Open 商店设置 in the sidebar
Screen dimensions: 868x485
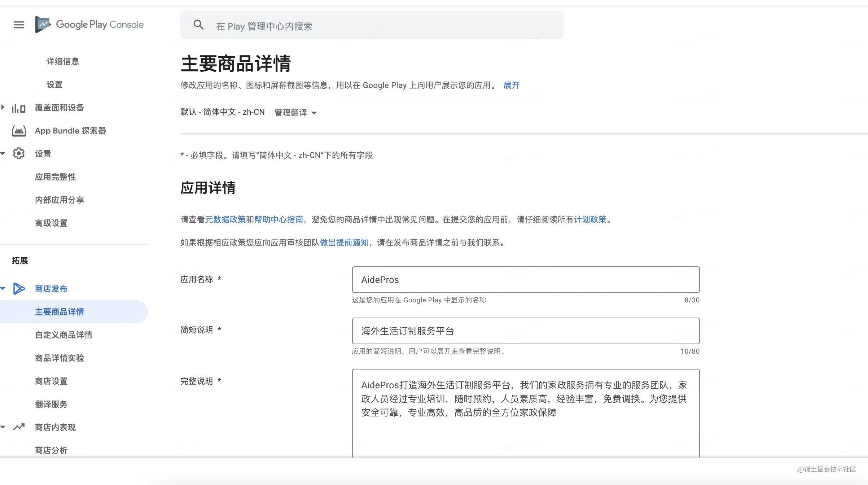[51, 381]
